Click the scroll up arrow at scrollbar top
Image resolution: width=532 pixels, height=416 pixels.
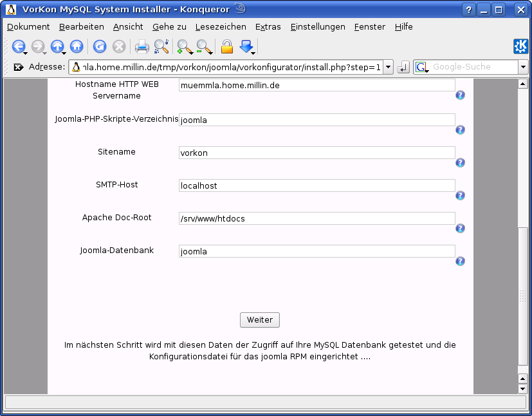point(522,84)
